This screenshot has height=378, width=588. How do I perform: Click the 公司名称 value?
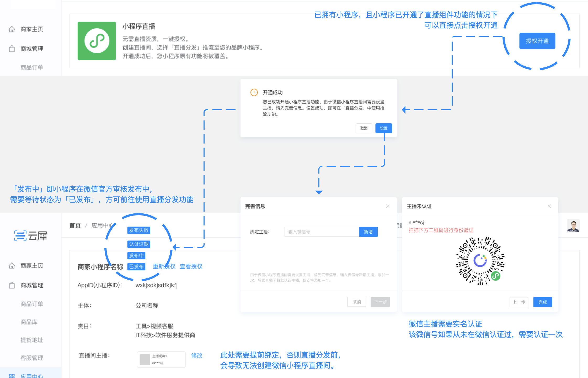tap(147, 306)
